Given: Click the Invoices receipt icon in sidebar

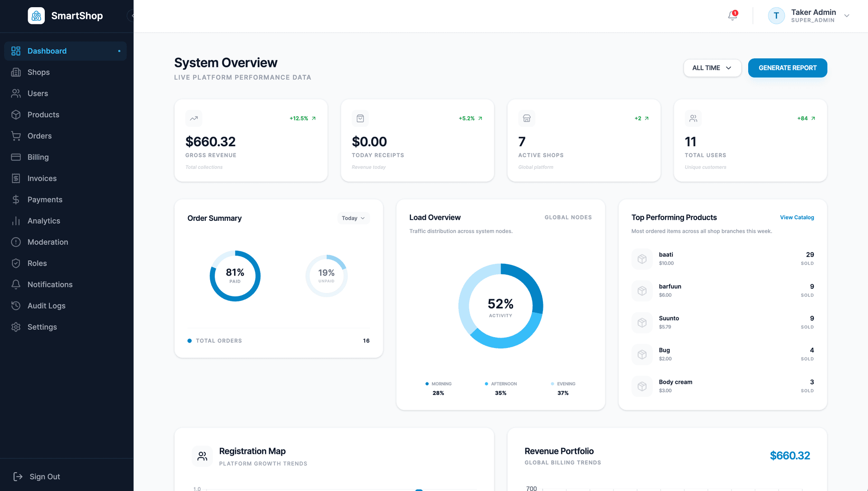Looking at the screenshot, I should tap(16, 179).
